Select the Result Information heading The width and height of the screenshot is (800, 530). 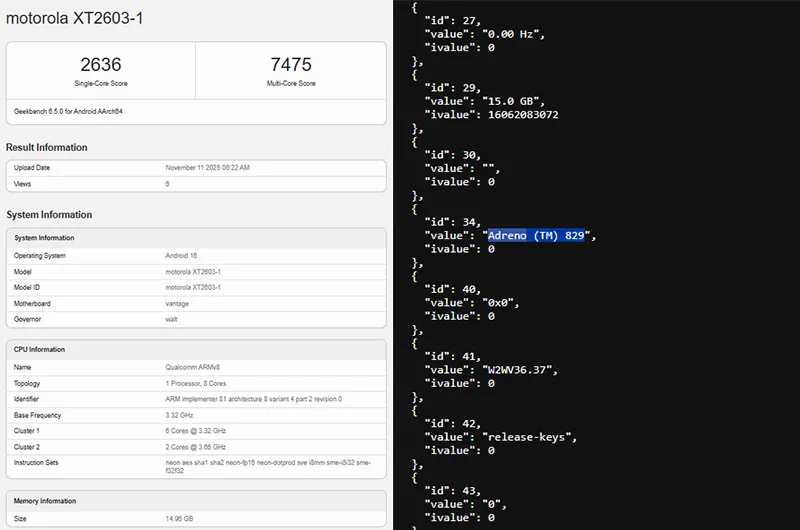click(x=47, y=147)
